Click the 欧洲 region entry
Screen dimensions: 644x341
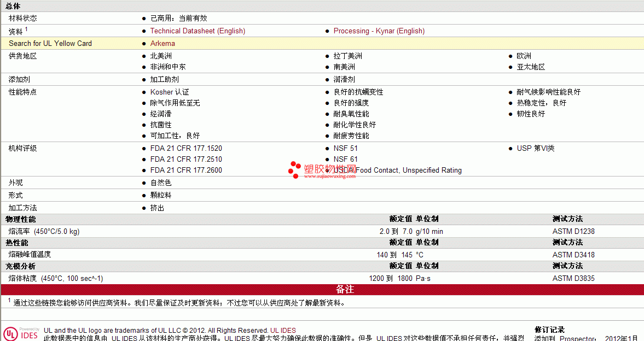coord(524,56)
